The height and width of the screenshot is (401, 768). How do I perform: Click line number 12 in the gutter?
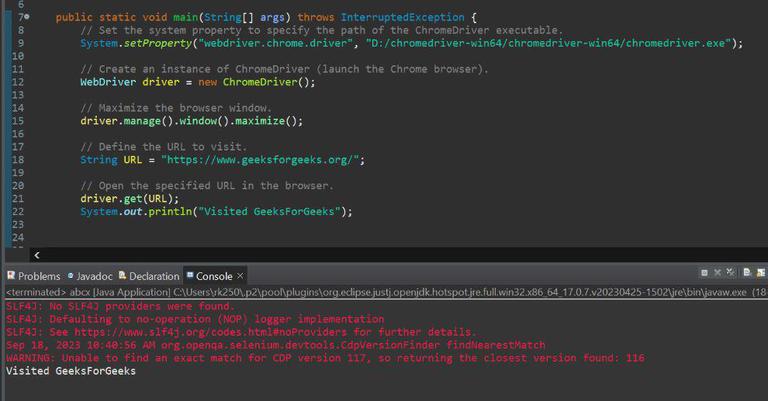click(x=18, y=82)
